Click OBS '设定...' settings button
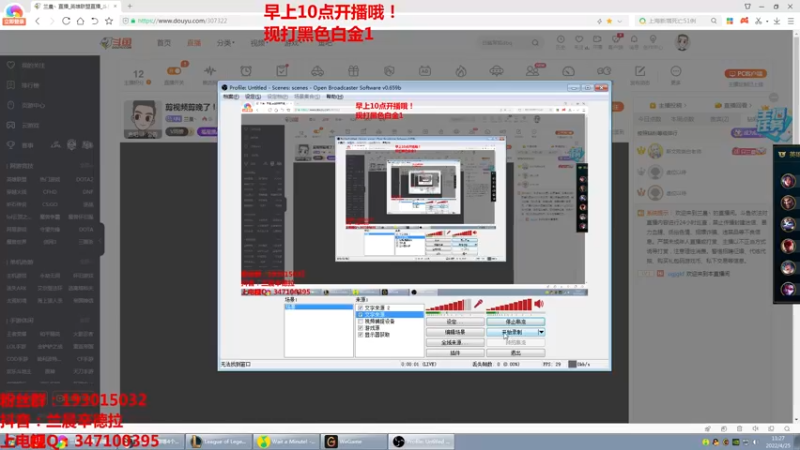 pyautogui.click(x=455, y=322)
